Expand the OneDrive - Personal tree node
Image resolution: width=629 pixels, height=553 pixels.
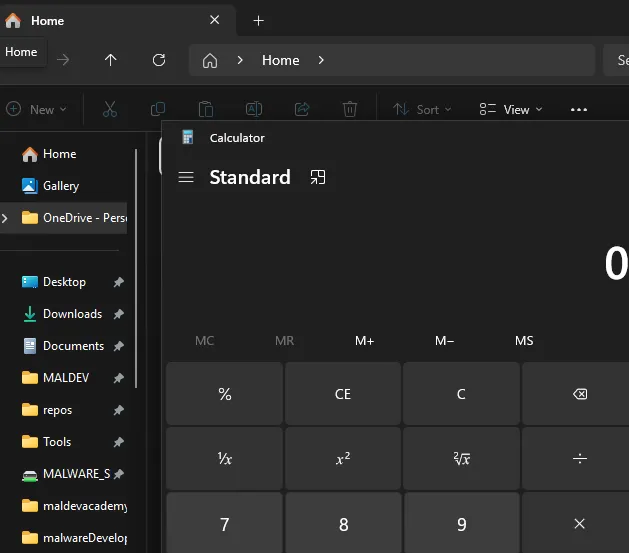tap(5, 218)
